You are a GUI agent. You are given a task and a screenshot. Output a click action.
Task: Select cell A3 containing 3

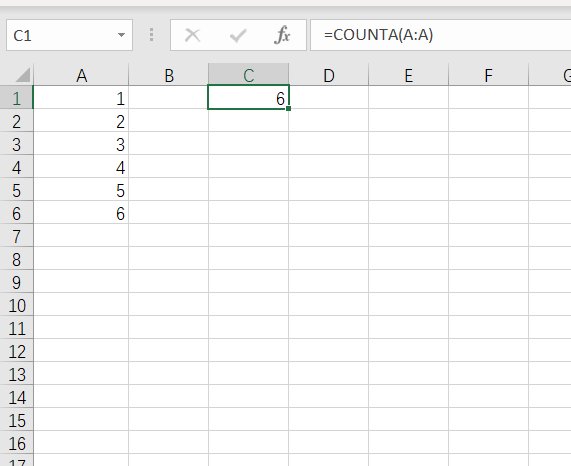(81, 143)
